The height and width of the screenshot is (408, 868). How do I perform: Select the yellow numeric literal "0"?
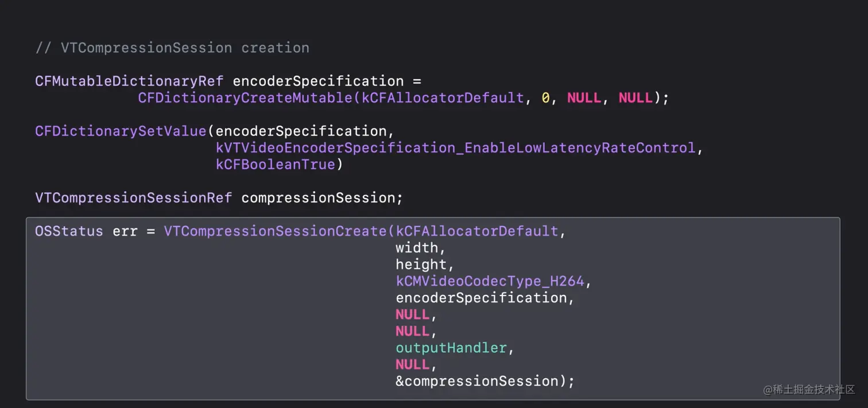point(545,98)
